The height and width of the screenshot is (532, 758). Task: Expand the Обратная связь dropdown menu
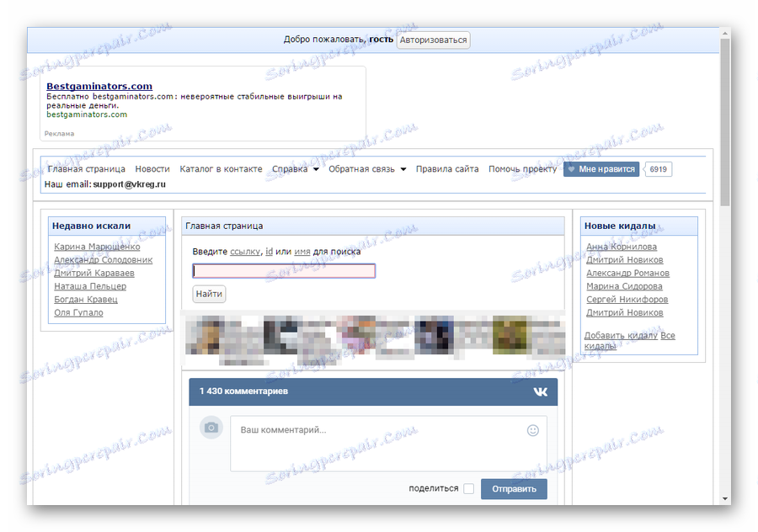pyautogui.click(x=367, y=169)
